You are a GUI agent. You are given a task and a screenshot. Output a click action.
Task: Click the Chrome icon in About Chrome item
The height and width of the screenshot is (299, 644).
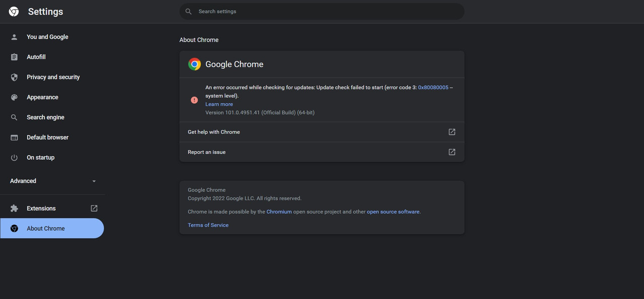(14, 228)
